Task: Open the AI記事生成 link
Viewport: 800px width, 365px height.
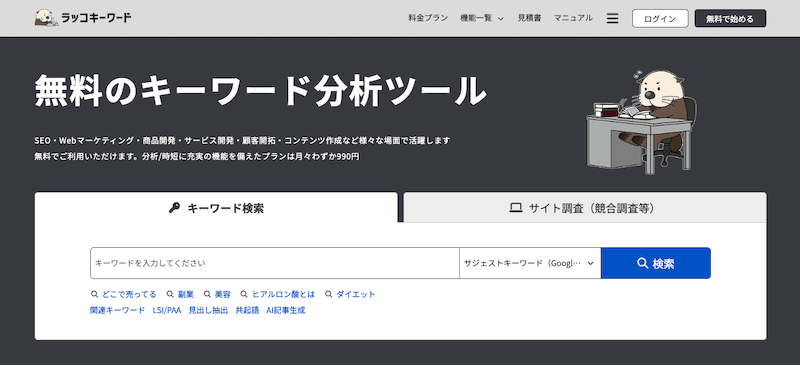Action: (286, 310)
